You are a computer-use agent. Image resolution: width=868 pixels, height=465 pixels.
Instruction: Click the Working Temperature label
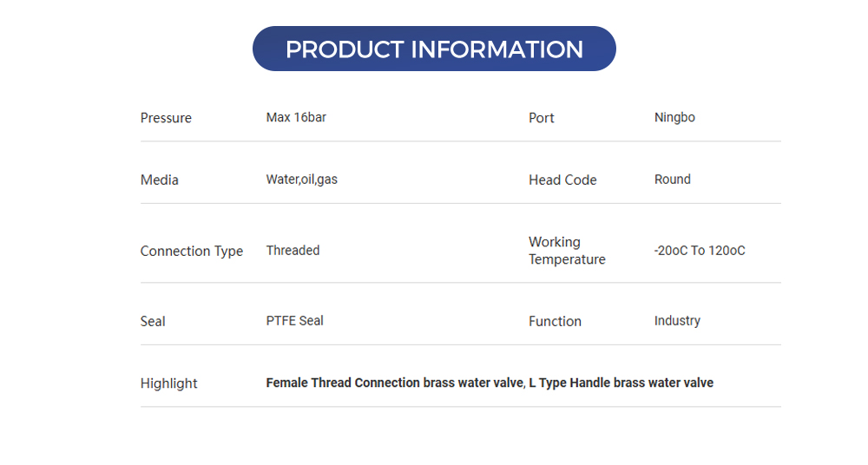click(x=567, y=251)
